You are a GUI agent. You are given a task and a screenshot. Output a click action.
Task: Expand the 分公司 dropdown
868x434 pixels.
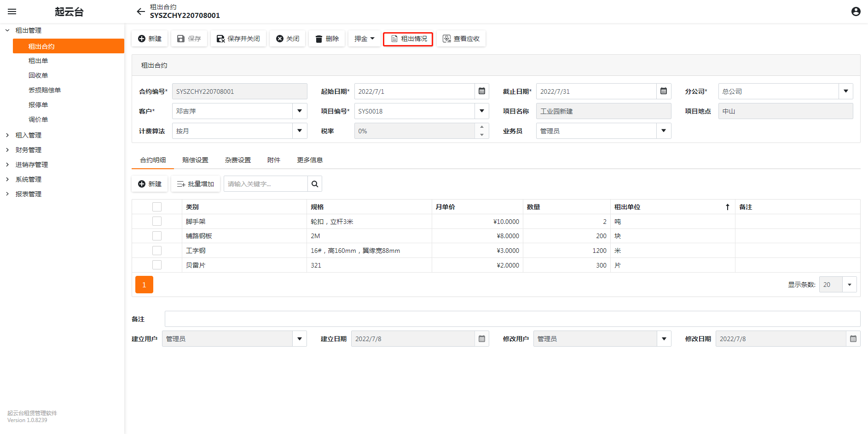[x=846, y=91]
